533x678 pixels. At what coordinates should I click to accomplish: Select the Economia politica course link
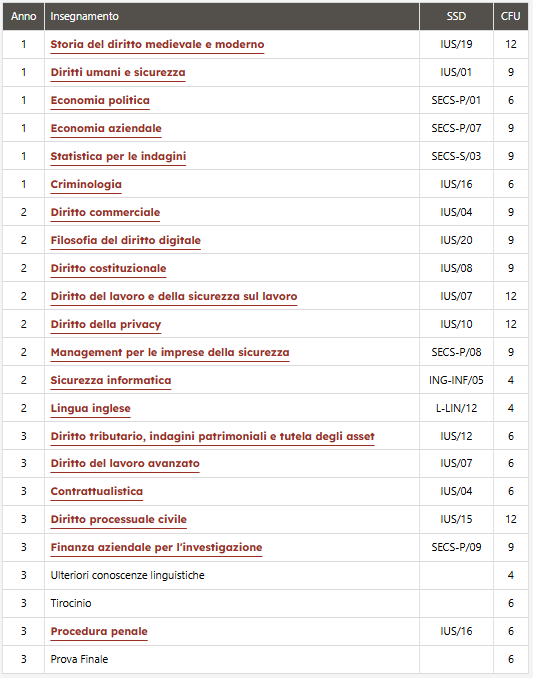pyautogui.click(x=100, y=101)
